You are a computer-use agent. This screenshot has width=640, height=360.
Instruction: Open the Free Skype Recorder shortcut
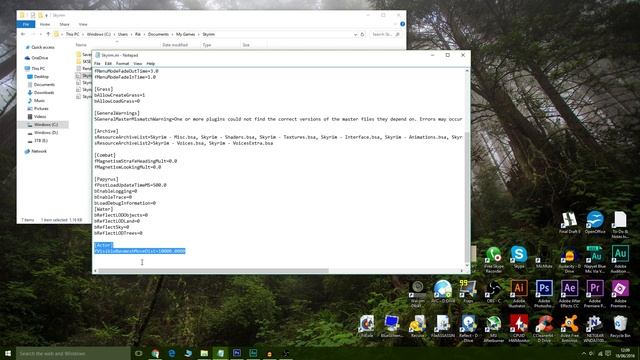pos(493,260)
